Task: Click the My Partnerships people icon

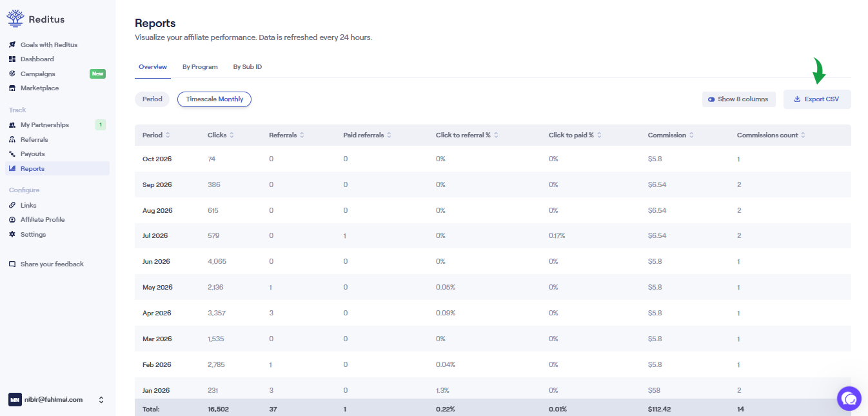Action: 12,125
